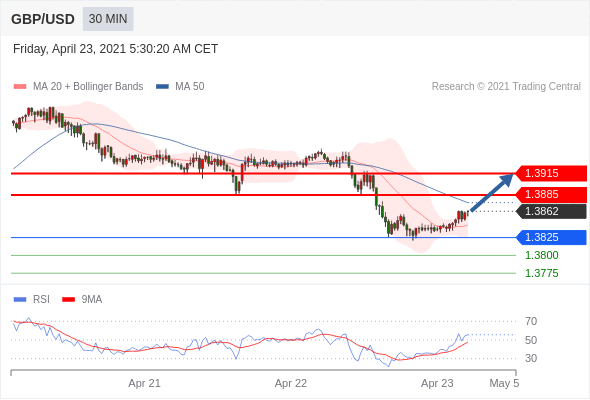
Task: Click the 30 MIN timeframe badge
Action: click(108, 19)
